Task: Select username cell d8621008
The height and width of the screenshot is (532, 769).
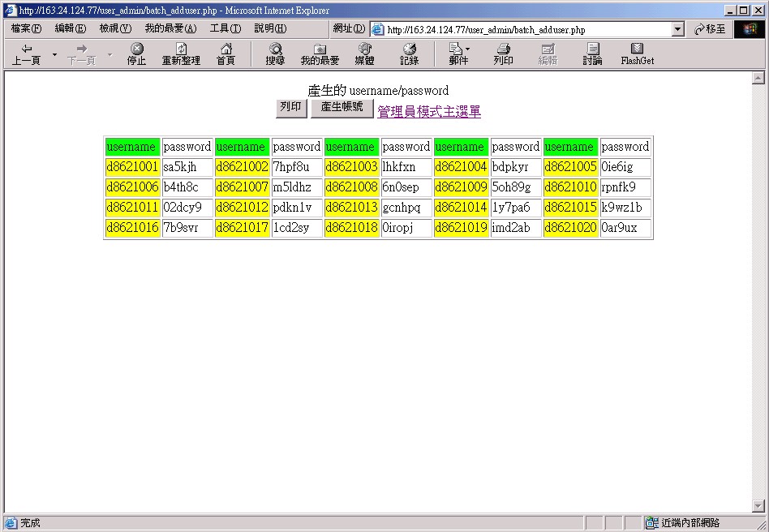Action: (351, 187)
